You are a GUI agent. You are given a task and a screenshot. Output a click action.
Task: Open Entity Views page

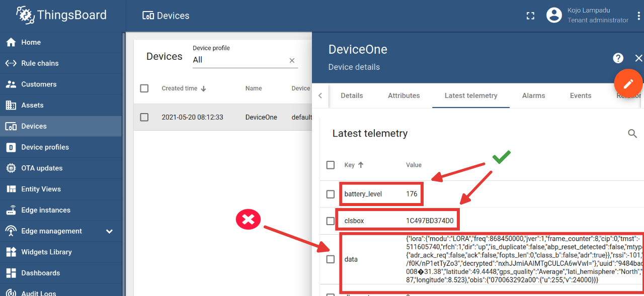coord(60,189)
